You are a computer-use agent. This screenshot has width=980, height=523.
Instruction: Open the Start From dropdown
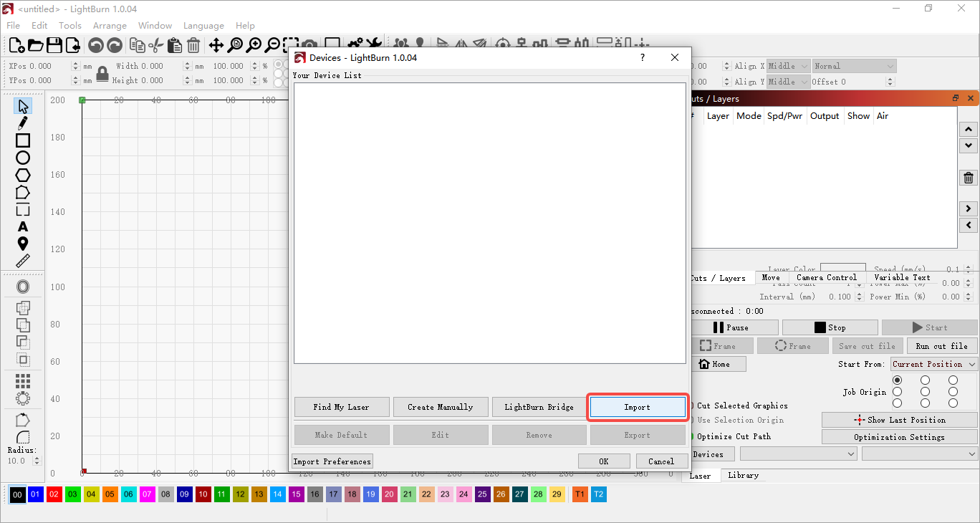[x=934, y=364]
